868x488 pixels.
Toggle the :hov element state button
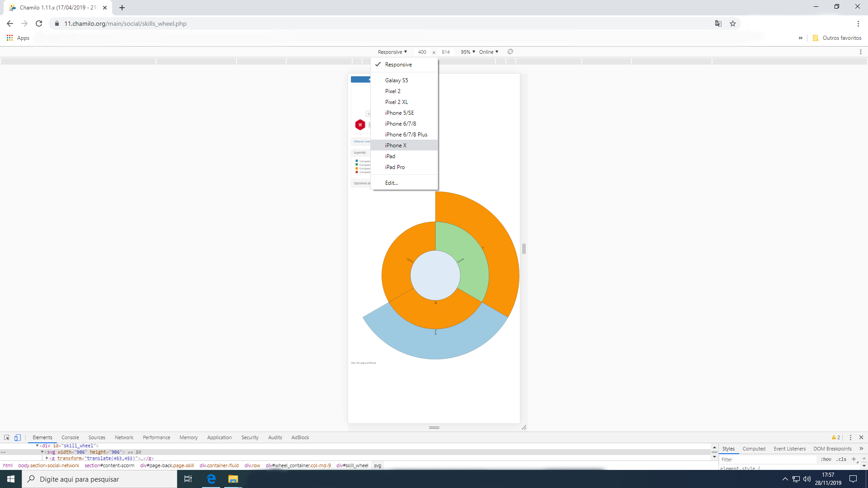pyautogui.click(x=826, y=459)
